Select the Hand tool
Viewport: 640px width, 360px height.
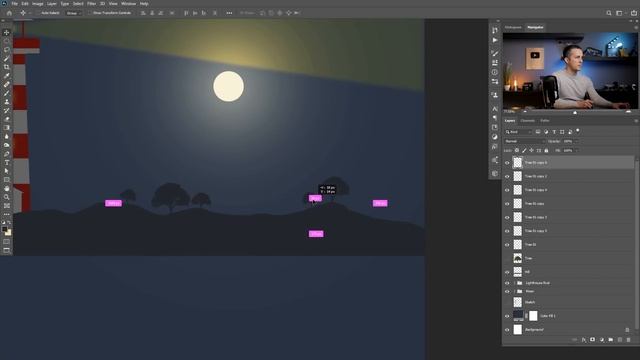7,189
